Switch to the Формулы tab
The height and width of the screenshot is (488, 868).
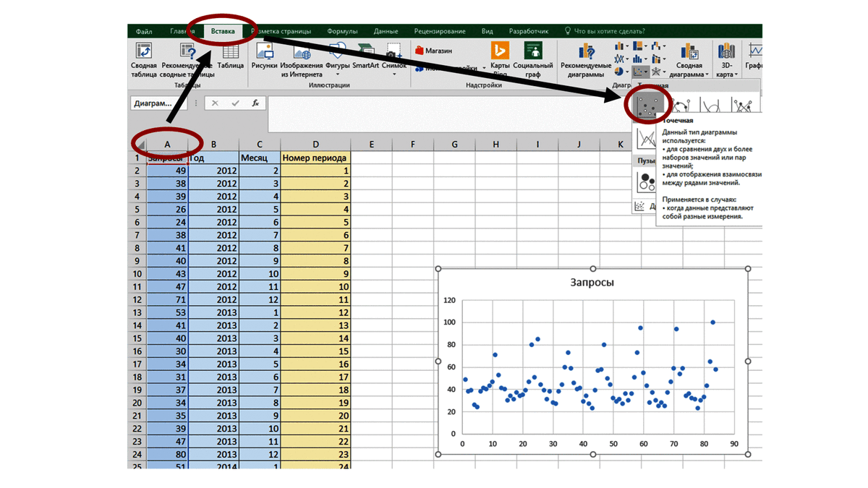tap(342, 32)
